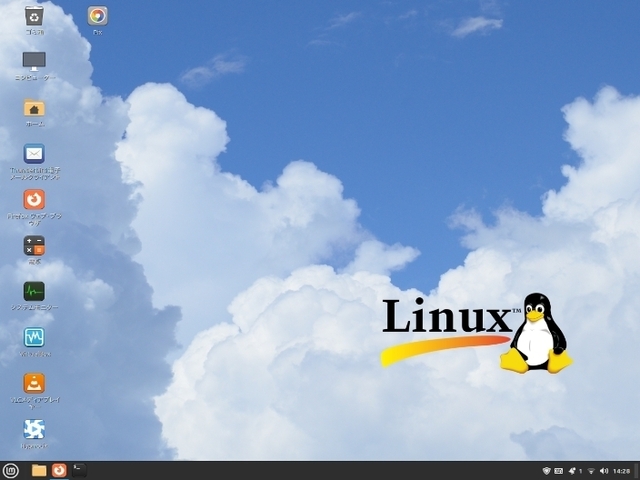Open the Trash icon on the desktop

point(34,16)
